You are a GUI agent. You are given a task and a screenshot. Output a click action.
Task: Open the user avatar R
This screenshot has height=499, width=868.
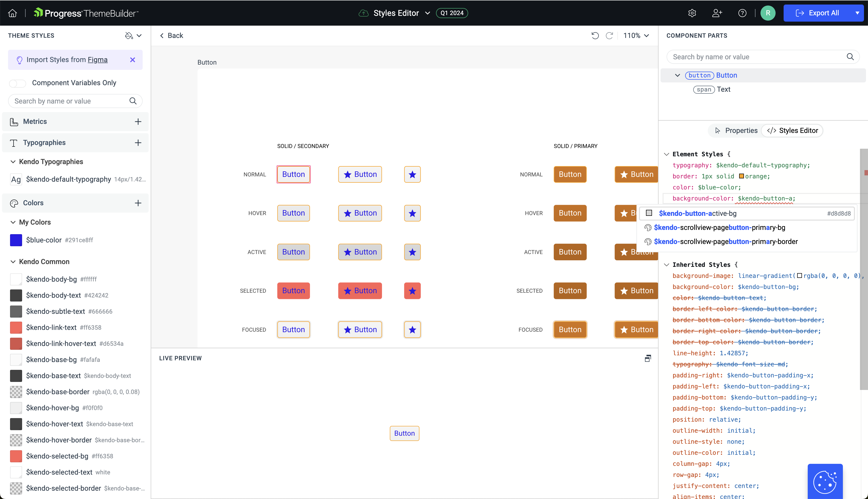(x=768, y=13)
